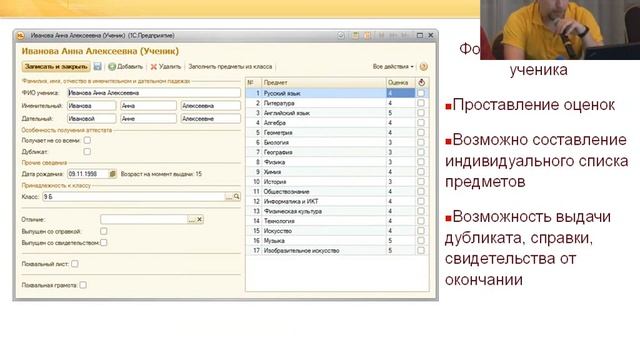The height and width of the screenshot is (360, 640).
Task: Select the История subject row
Action: pyautogui.click(x=337, y=182)
